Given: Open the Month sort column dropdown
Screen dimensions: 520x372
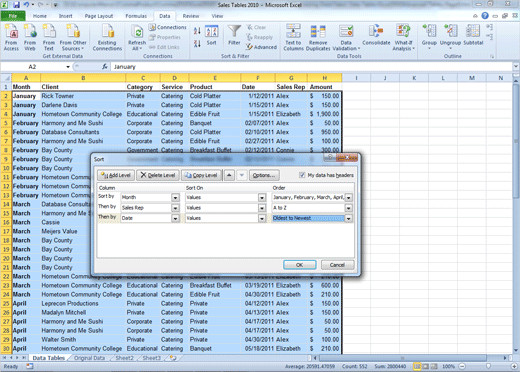Looking at the screenshot, I should point(175,198).
